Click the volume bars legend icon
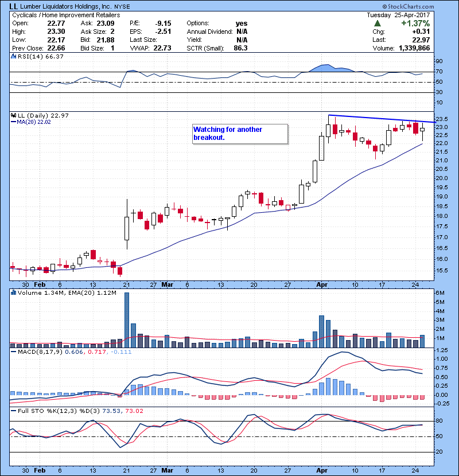 click(13, 293)
